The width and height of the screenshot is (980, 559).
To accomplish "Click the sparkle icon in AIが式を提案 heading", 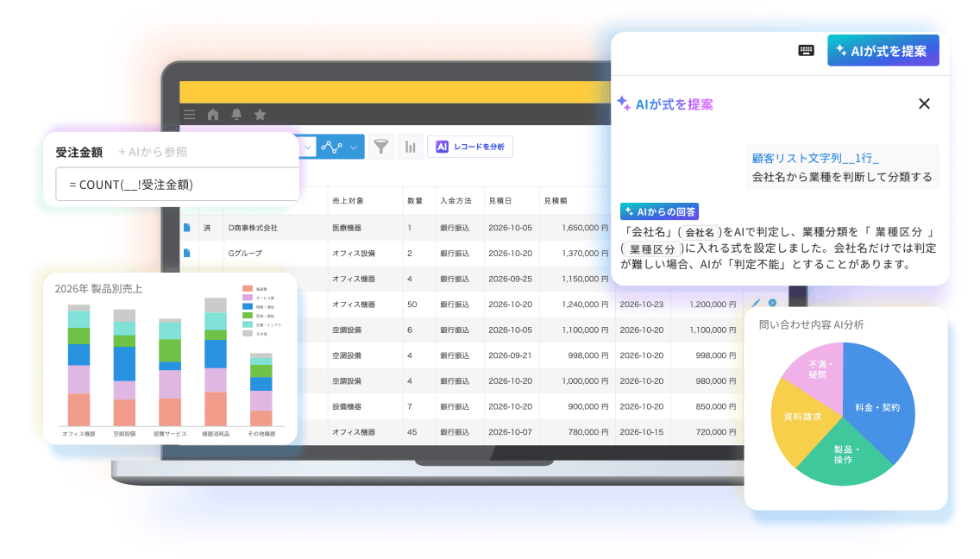I will coord(624,104).
